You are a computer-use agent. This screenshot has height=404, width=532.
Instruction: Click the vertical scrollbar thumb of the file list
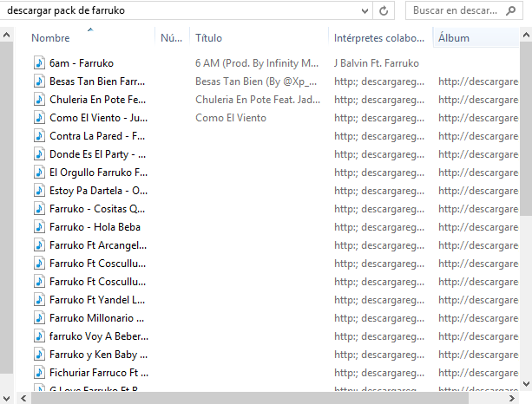point(526,128)
